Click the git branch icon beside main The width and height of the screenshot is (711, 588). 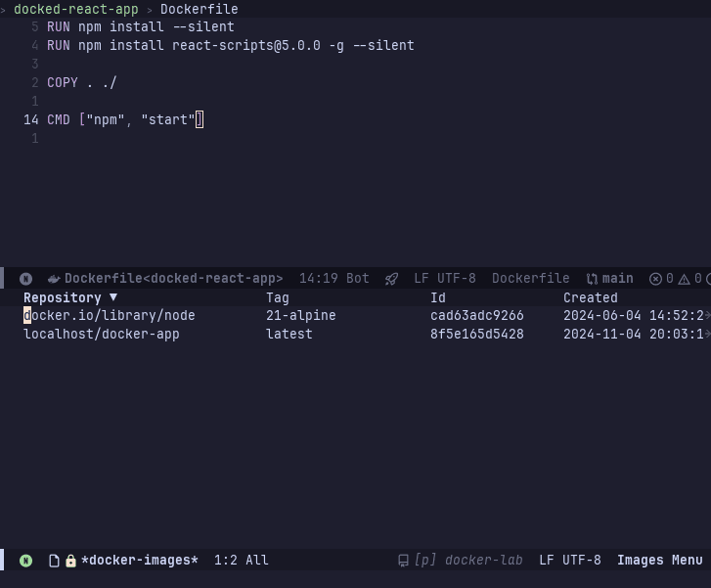click(x=592, y=279)
